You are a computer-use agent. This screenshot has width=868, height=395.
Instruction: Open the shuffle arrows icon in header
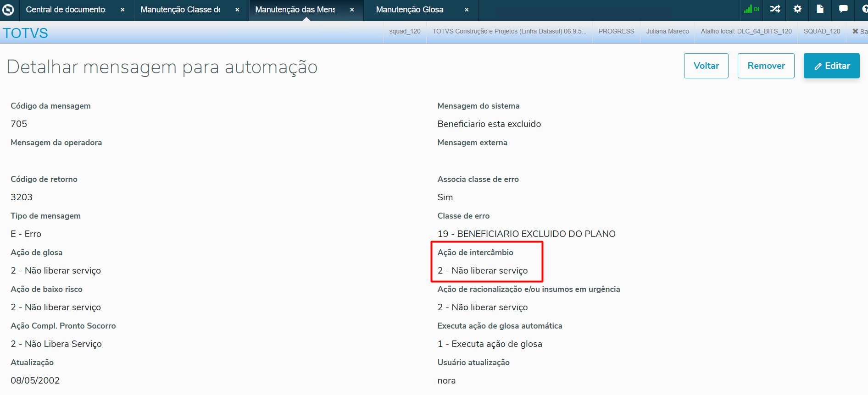775,9
